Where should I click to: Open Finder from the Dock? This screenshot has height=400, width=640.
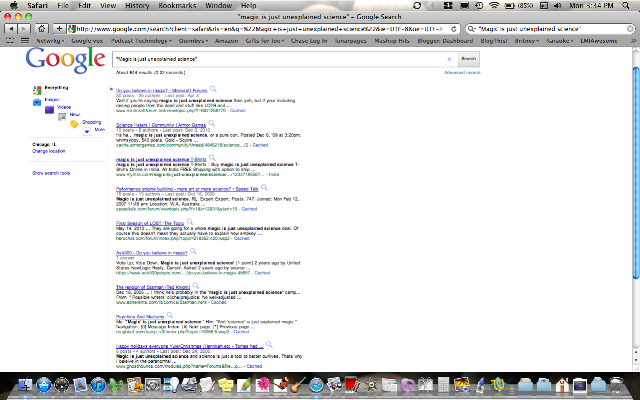pos(25,385)
